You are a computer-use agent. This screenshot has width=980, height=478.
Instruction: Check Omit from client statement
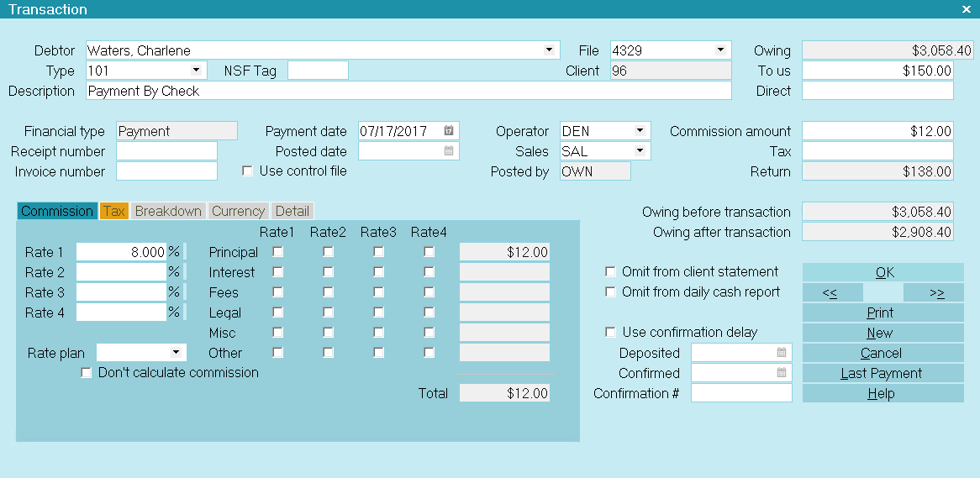tap(611, 272)
